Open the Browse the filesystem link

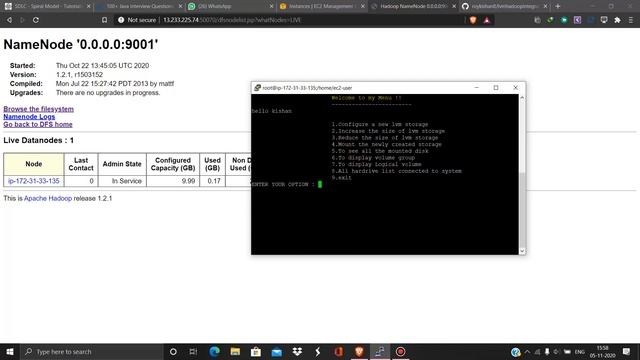point(38,109)
